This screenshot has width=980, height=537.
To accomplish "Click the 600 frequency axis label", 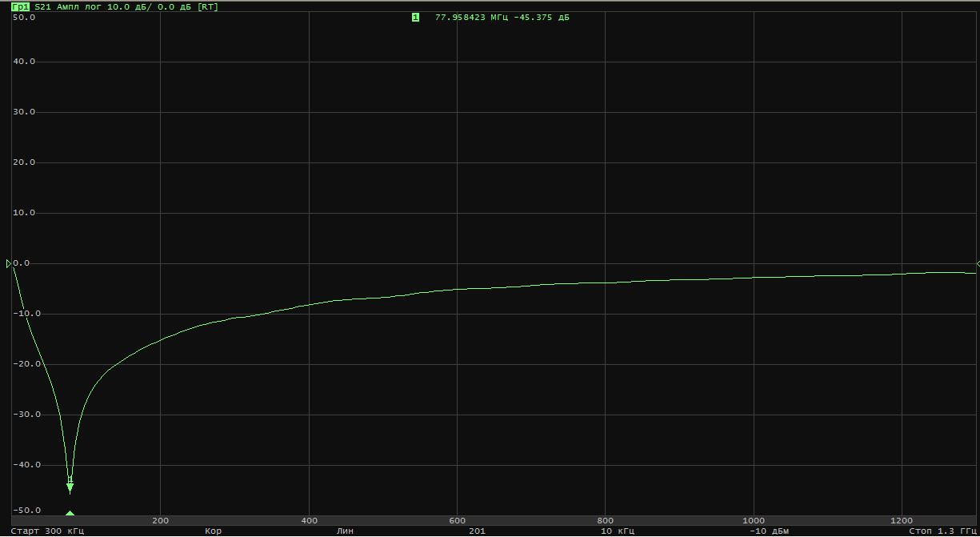I will 457,520.
